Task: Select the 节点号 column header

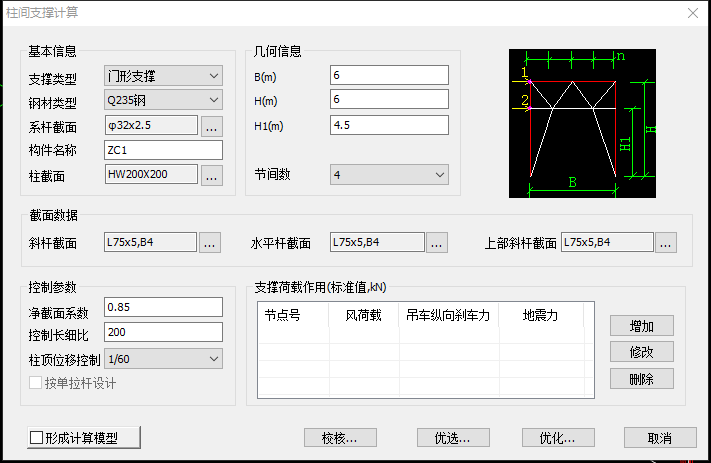Action: coord(293,315)
